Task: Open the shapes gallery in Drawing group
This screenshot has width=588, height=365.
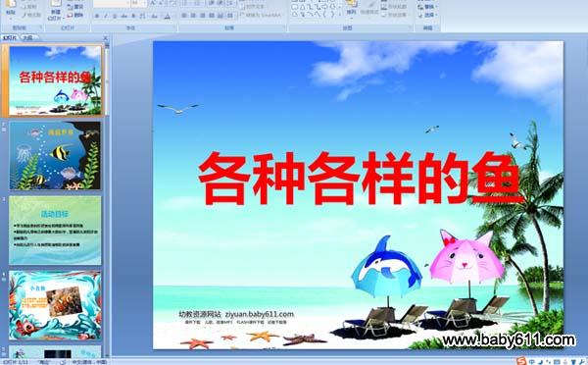Action: [340, 15]
